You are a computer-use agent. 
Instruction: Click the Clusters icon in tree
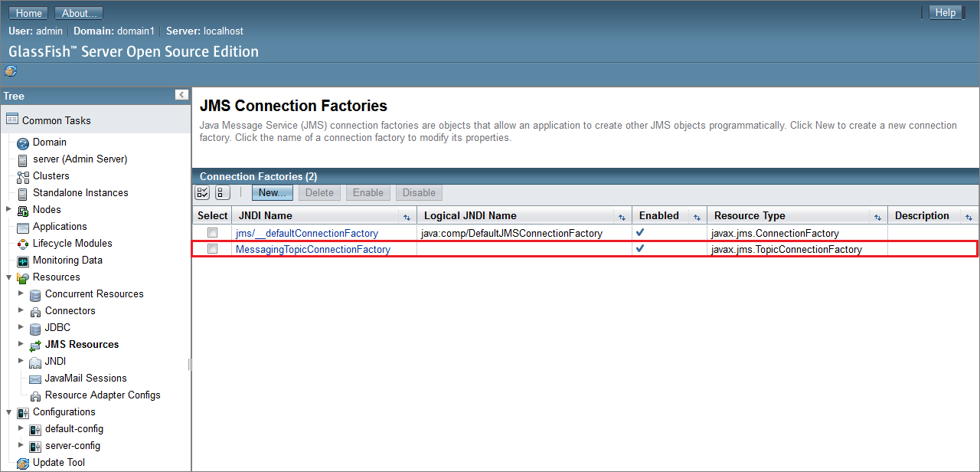23,176
